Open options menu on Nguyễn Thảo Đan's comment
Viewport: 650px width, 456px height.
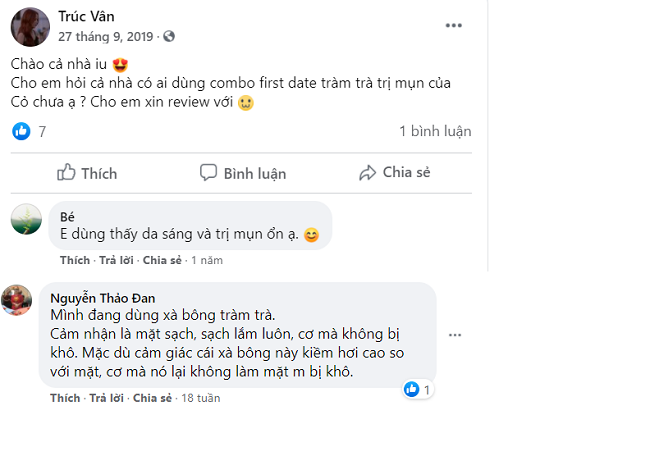pos(455,335)
